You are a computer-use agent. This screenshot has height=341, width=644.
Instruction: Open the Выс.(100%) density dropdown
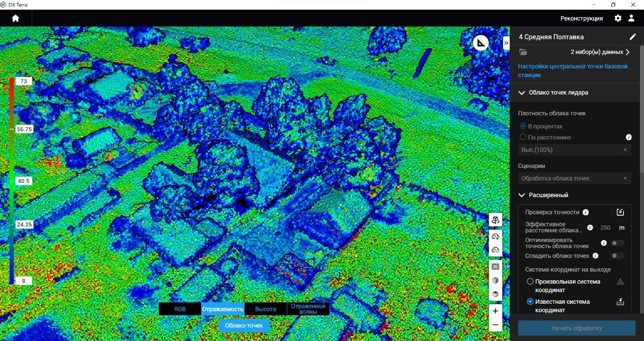(x=575, y=150)
